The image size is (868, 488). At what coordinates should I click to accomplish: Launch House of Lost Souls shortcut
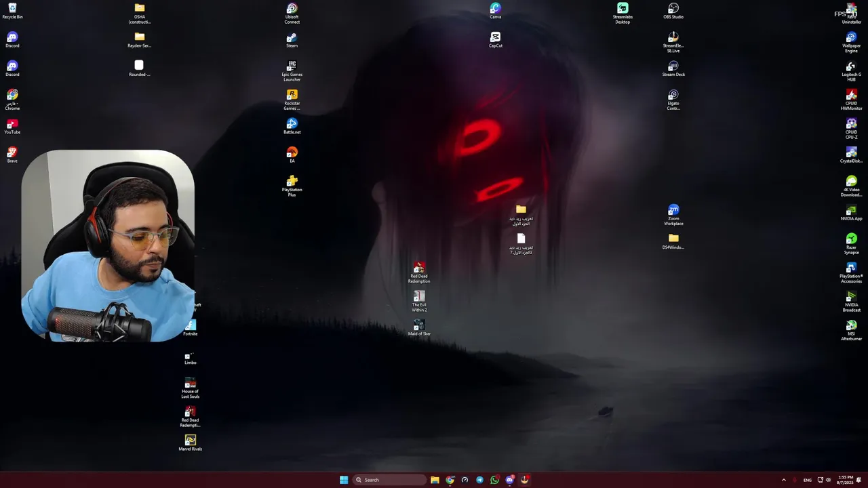pos(190,388)
